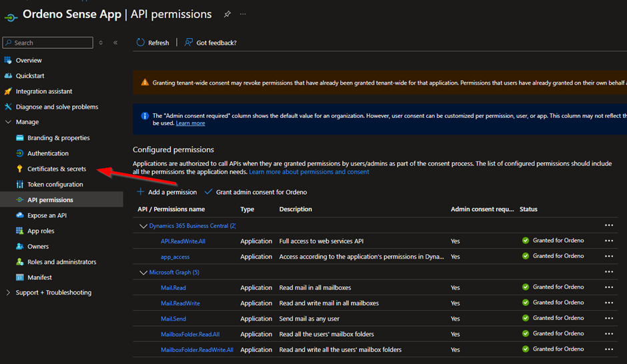Collapse the Microsoft Graph permissions group
The width and height of the screenshot is (627, 364).
tap(143, 273)
